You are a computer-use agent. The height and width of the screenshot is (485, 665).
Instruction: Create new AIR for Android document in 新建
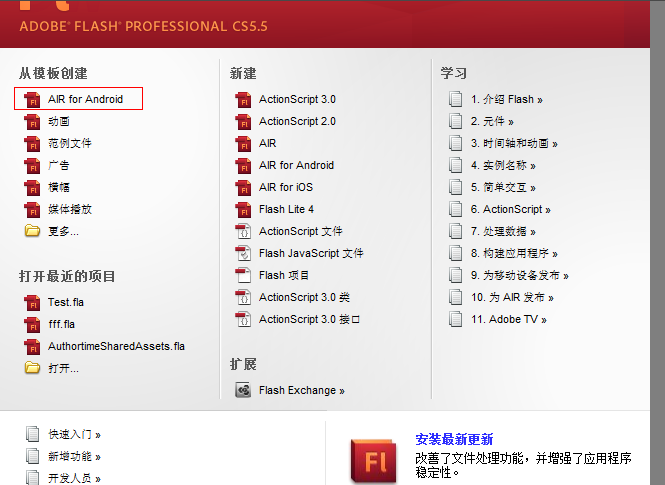pyautogui.click(x=296, y=165)
